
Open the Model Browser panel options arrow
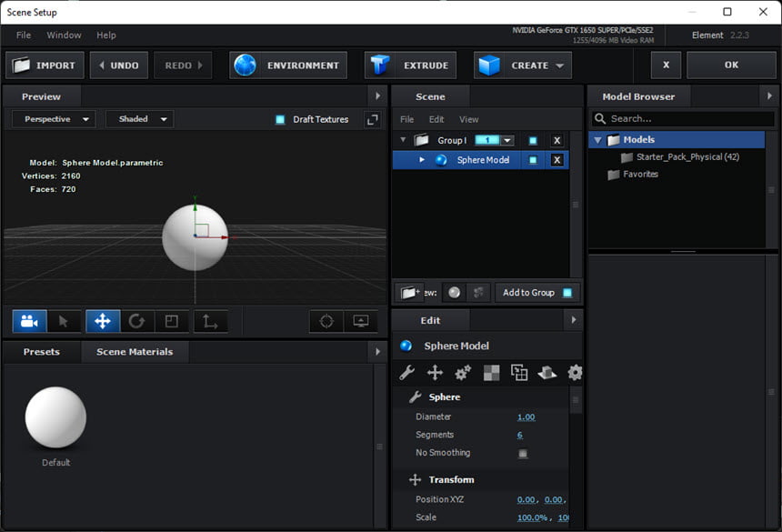click(x=769, y=95)
